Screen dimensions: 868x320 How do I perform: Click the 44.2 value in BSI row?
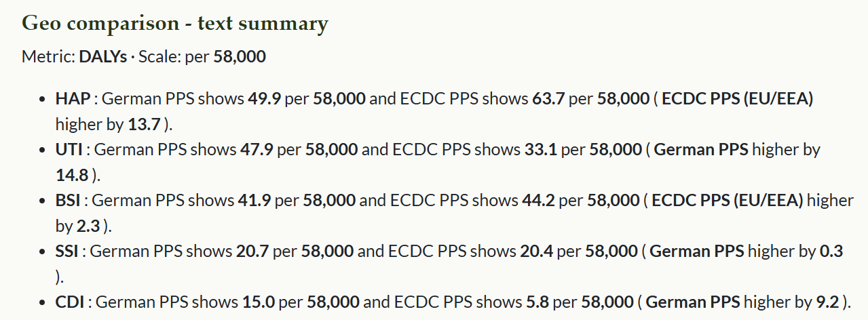pyautogui.click(x=538, y=201)
